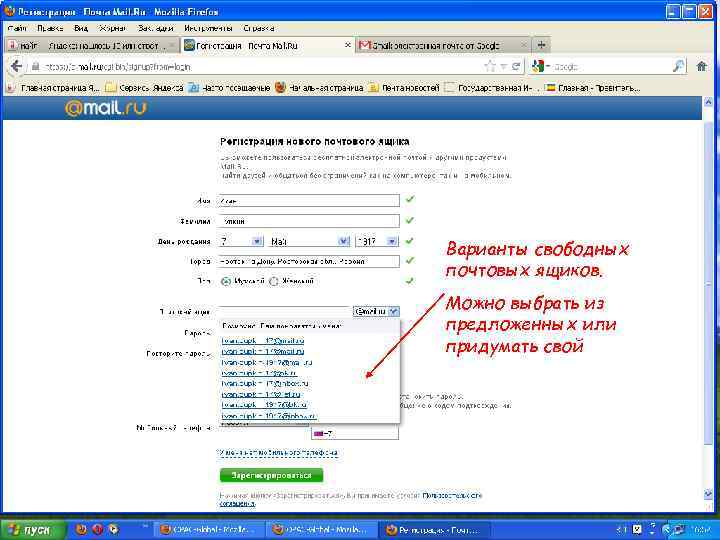Open the @mail.ru domain dropdown

coord(376,311)
